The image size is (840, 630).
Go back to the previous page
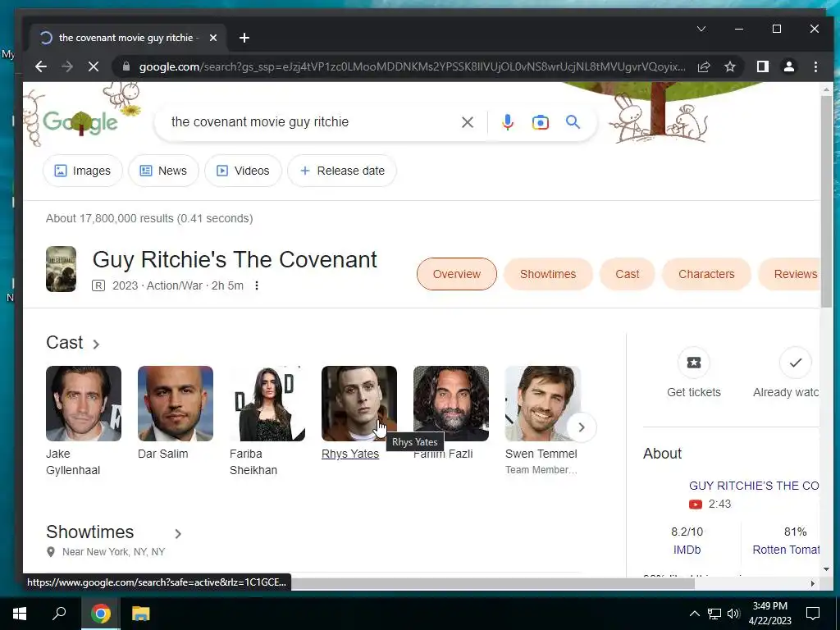41,66
